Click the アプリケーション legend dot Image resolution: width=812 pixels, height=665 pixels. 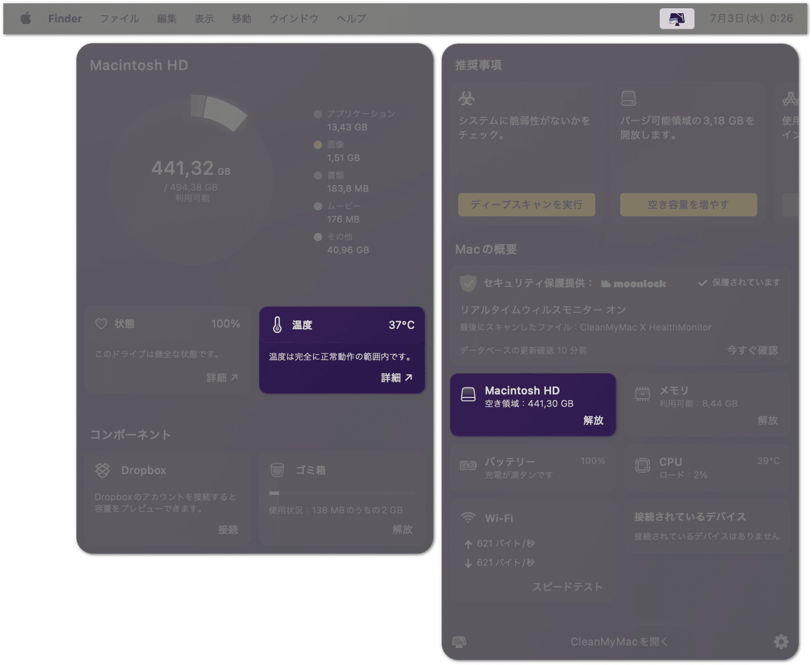(x=318, y=114)
